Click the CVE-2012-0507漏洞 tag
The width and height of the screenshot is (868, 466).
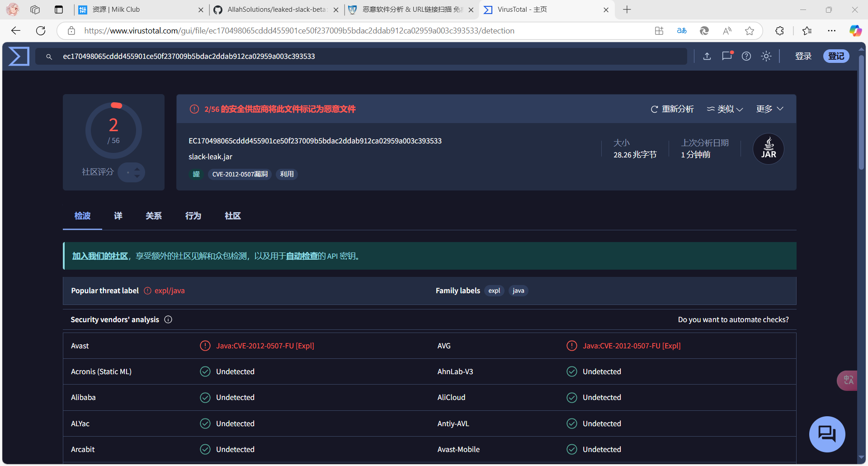pos(240,174)
